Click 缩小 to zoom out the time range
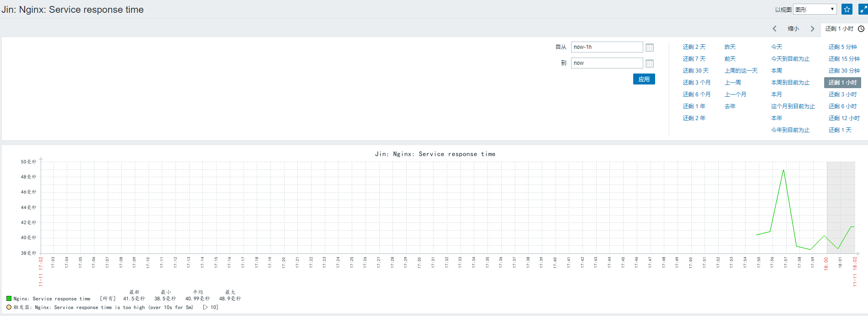 (793, 29)
